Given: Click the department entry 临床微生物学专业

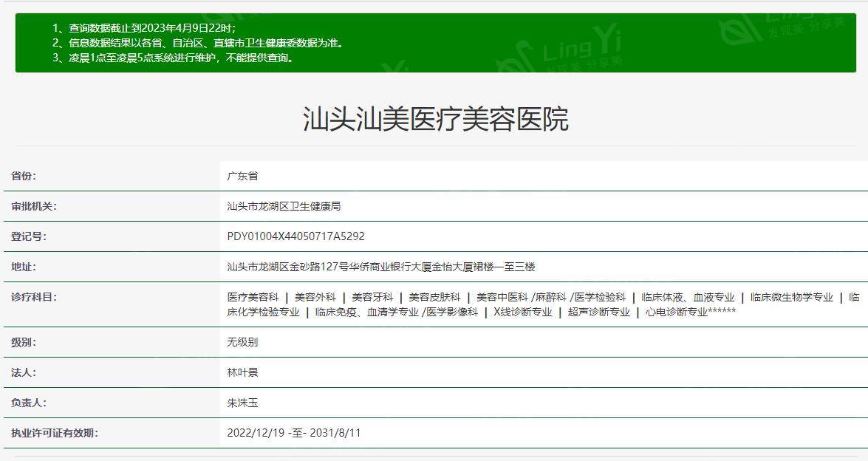Looking at the screenshot, I should click(x=792, y=297).
